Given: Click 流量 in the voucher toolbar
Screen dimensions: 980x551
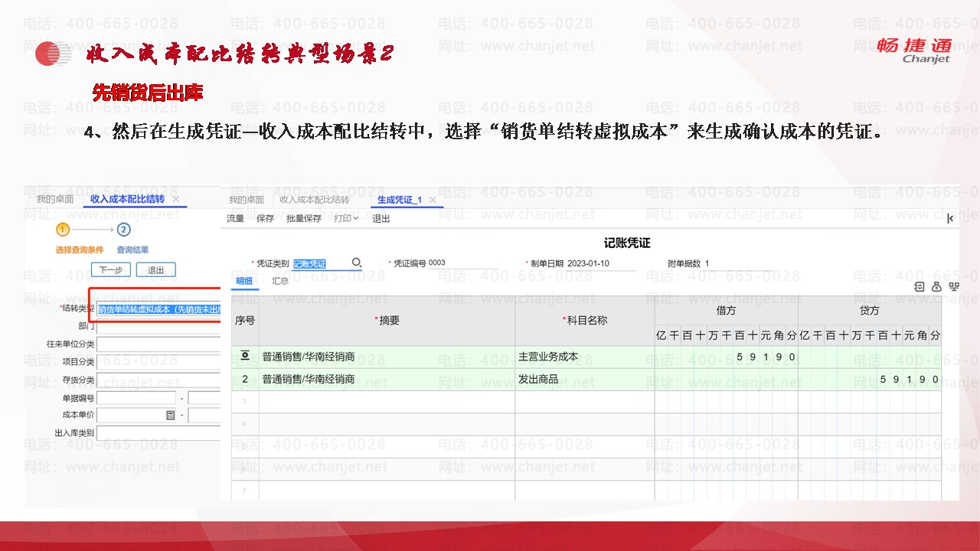Looking at the screenshot, I should click(x=236, y=219).
